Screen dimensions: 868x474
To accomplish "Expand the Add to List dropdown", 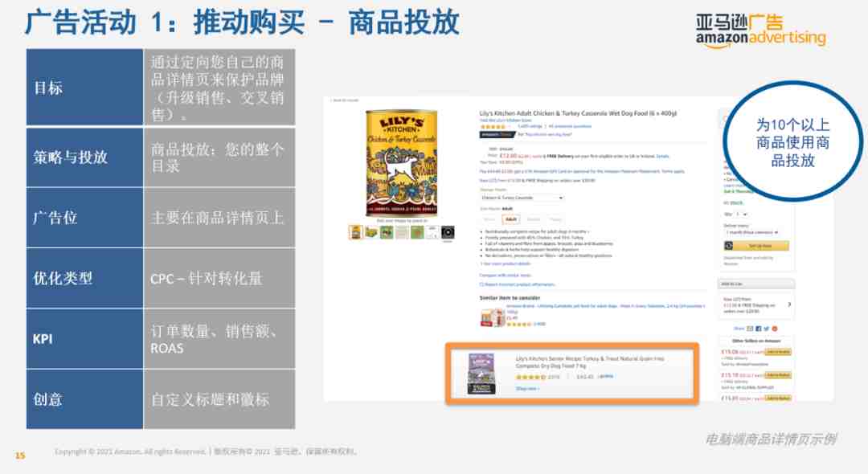I will click(757, 284).
